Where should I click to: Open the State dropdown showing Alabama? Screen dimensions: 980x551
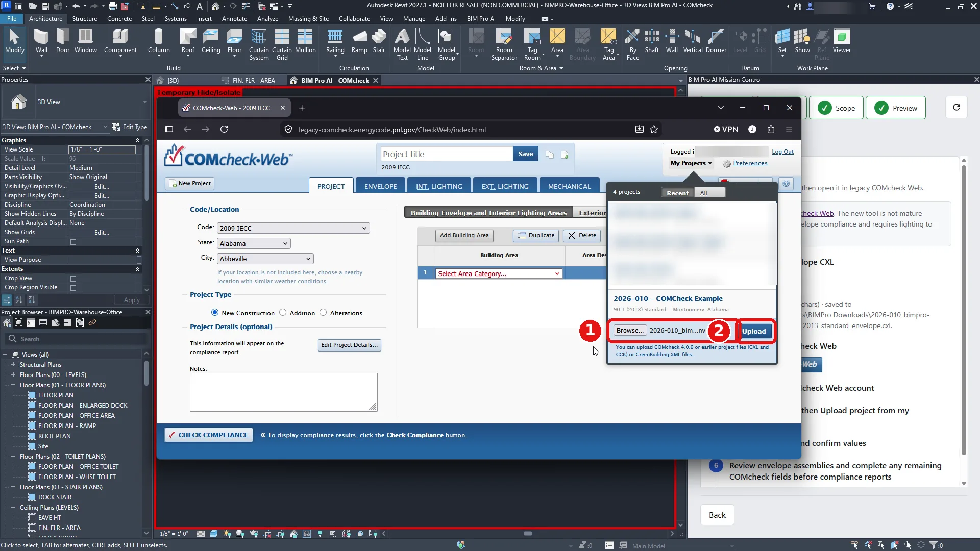pyautogui.click(x=254, y=243)
